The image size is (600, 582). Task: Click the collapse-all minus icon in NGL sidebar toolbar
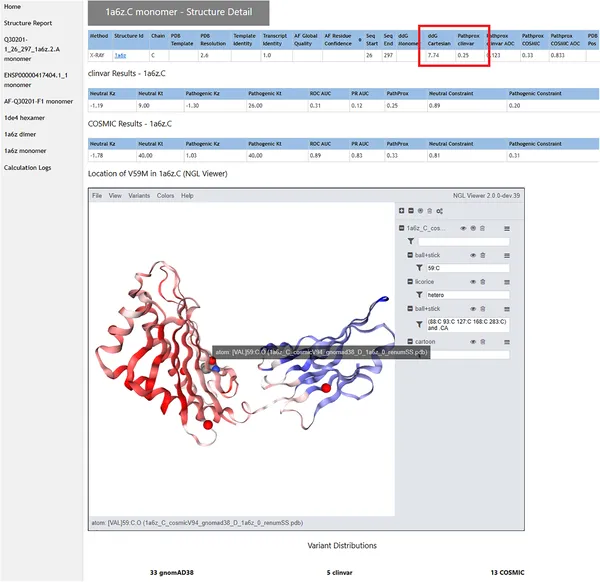tap(411, 211)
